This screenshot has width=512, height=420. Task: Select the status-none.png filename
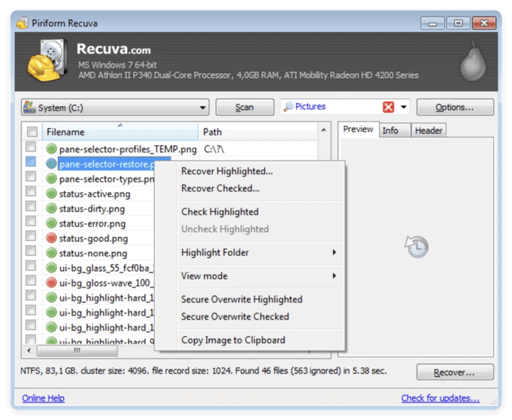(93, 253)
